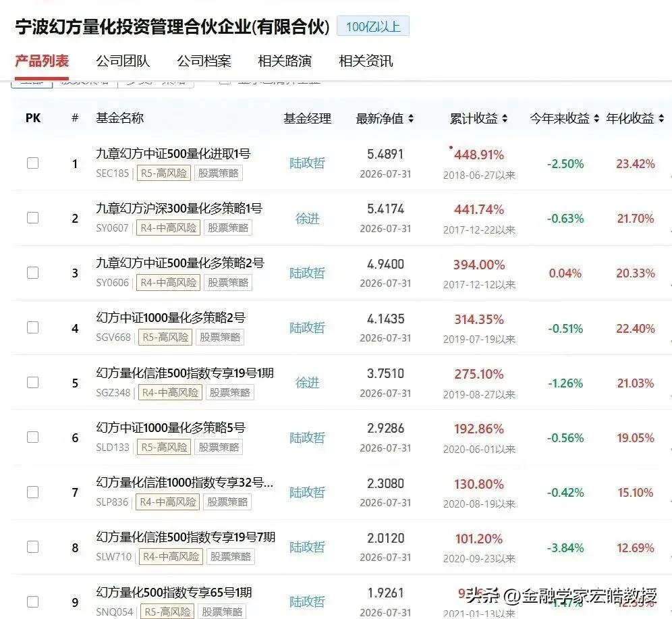Open manager 陆政哲 in row 3
Viewport: 672px width, 619px height.
click(x=307, y=273)
